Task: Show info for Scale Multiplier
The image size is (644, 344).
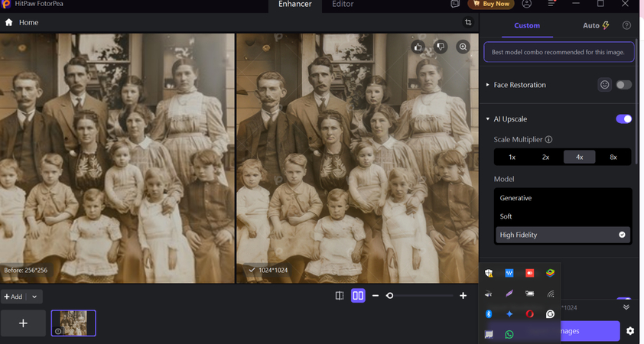Action: tap(548, 140)
